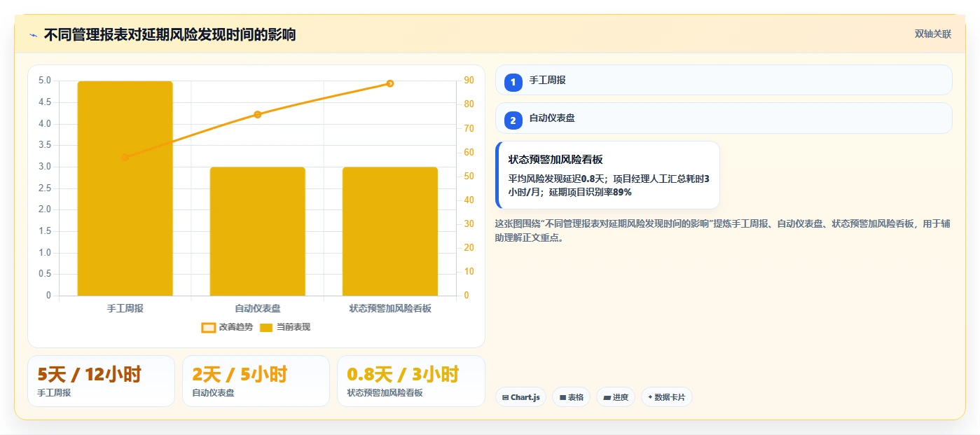Open the 2天 / 5小时 data card

(256, 381)
